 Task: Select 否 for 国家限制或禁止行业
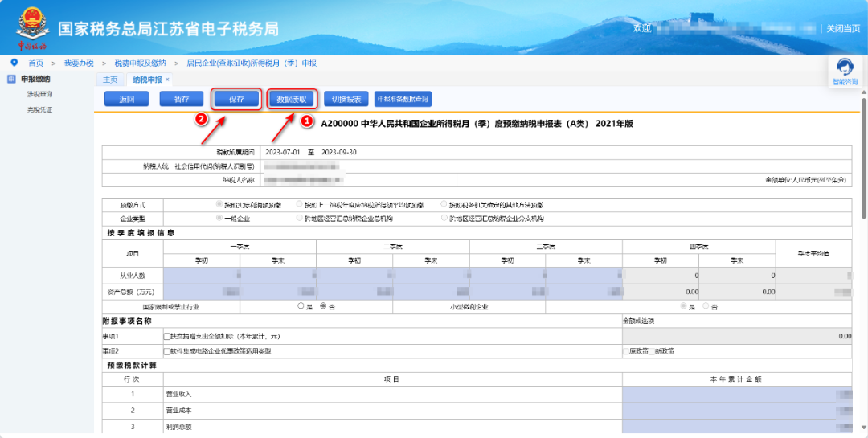click(x=323, y=306)
